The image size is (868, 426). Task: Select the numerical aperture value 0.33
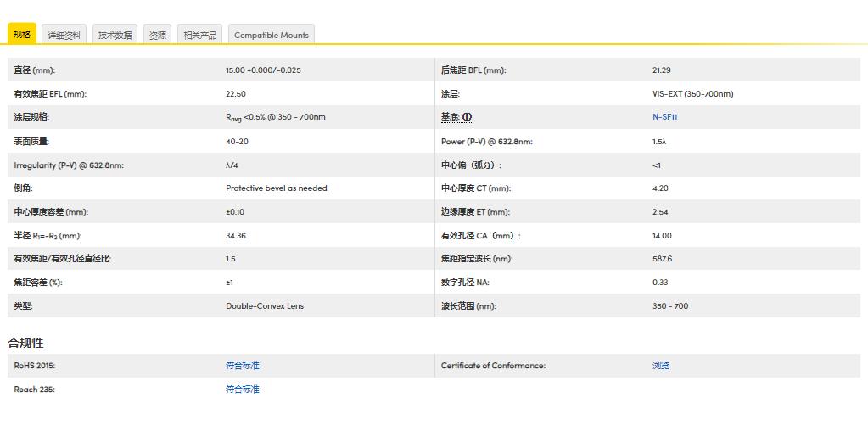pyautogui.click(x=660, y=283)
